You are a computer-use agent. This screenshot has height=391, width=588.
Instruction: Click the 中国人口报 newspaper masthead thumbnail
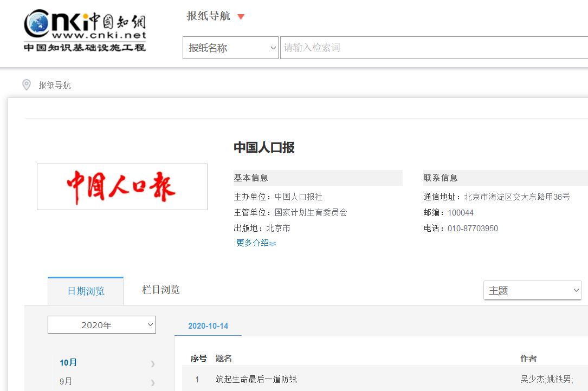122,187
